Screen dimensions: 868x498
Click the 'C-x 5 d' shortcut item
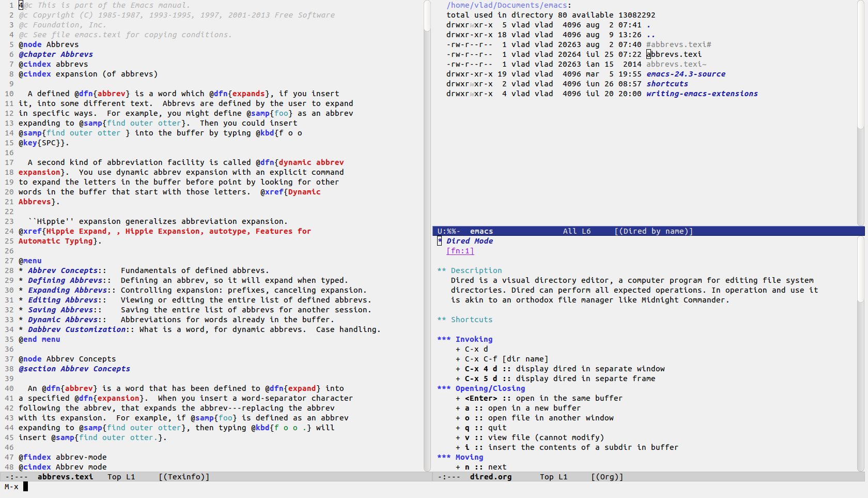555,379
